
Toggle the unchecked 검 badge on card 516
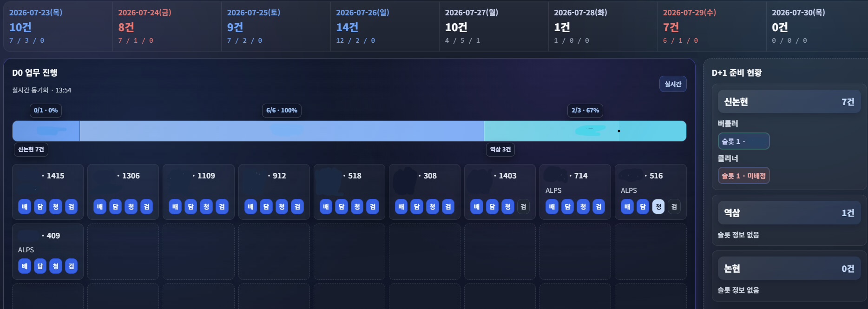point(674,207)
